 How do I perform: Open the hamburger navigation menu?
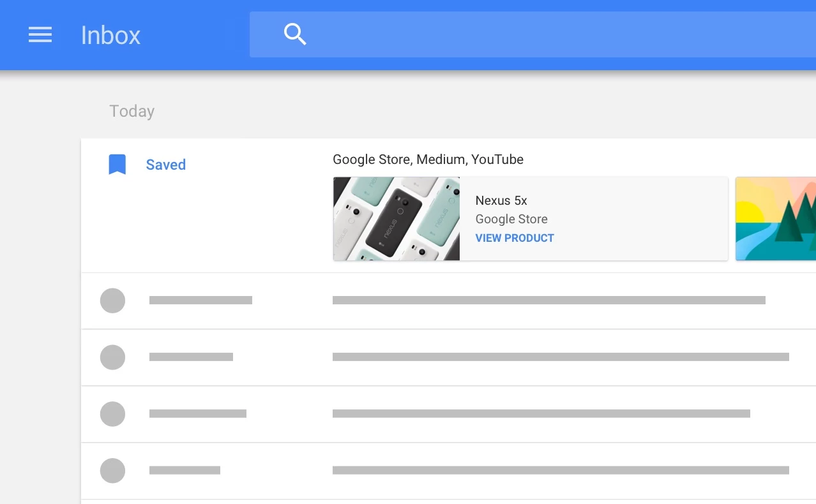[x=40, y=34]
